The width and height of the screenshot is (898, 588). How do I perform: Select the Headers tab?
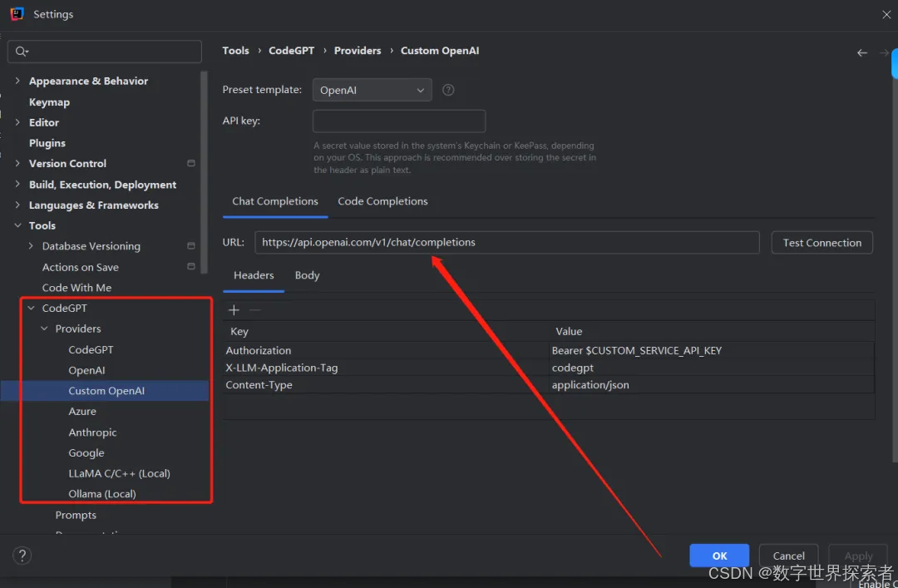pyautogui.click(x=254, y=275)
